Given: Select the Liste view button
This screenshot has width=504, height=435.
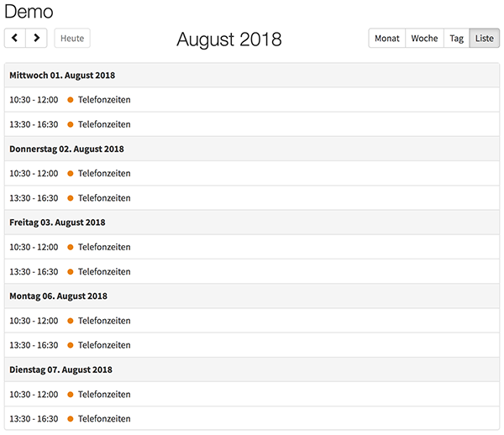Looking at the screenshot, I should pyautogui.click(x=485, y=39).
